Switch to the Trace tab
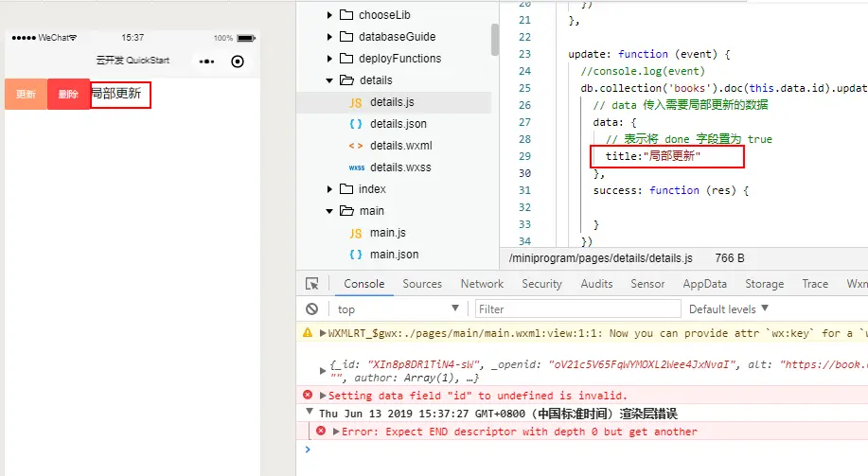 (x=815, y=283)
